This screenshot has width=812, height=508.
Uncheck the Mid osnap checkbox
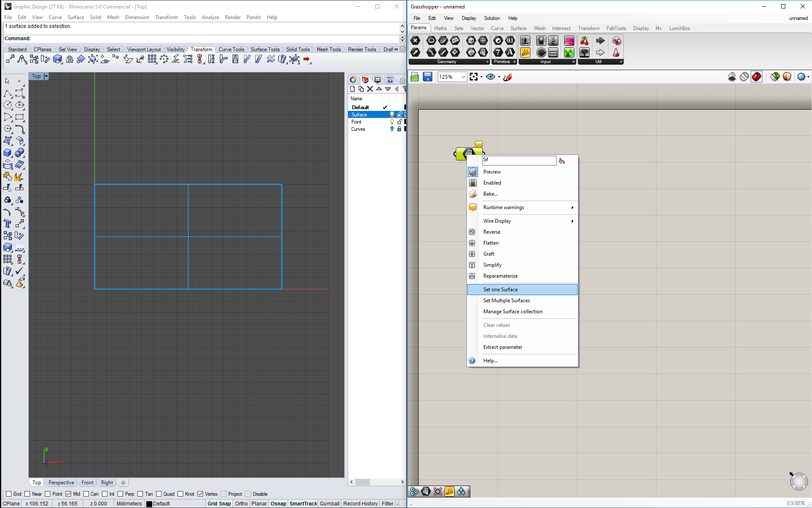tap(69, 494)
